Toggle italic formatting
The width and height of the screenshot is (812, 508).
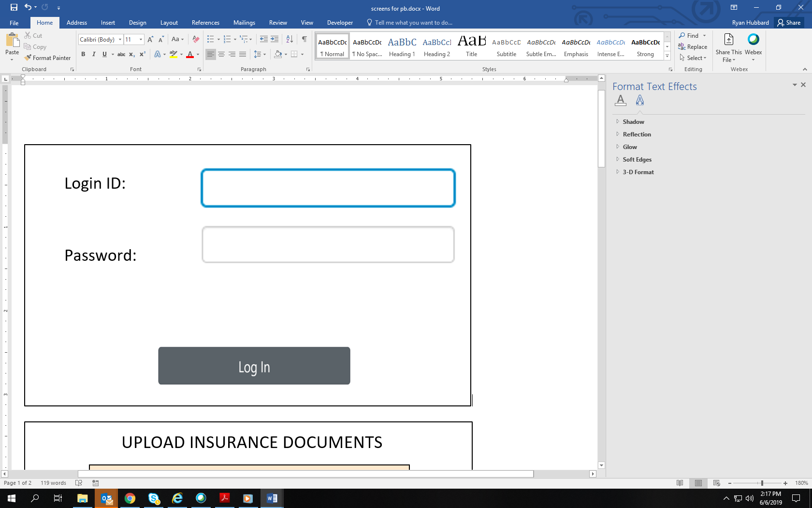[94, 54]
